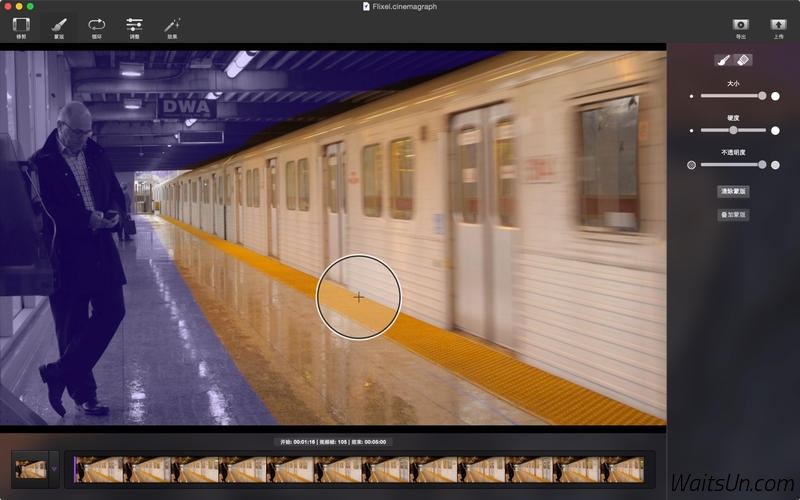The width and height of the screenshot is (800, 500).
Task: Open the Mask (蒙版) brush tool
Action: pyautogui.click(x=59, y=28)
